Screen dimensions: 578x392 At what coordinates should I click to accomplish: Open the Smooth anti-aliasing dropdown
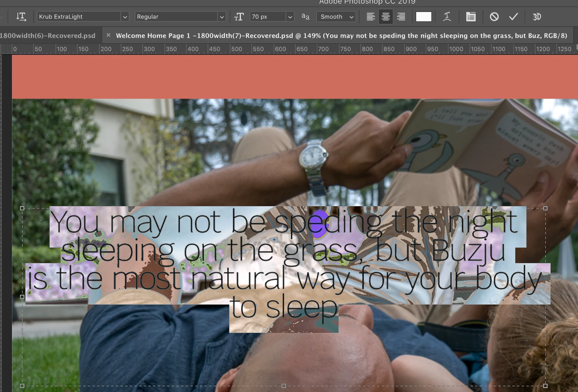(x=336, y=17)
